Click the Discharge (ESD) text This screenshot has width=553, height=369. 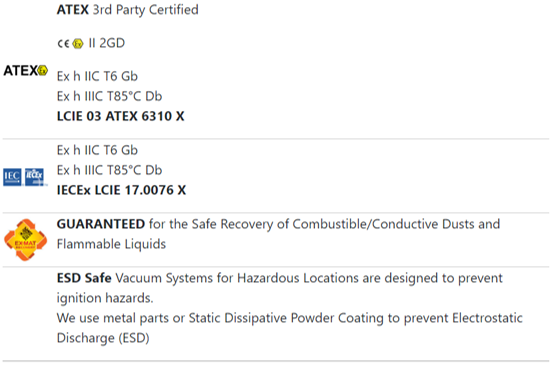coord(103,338)
